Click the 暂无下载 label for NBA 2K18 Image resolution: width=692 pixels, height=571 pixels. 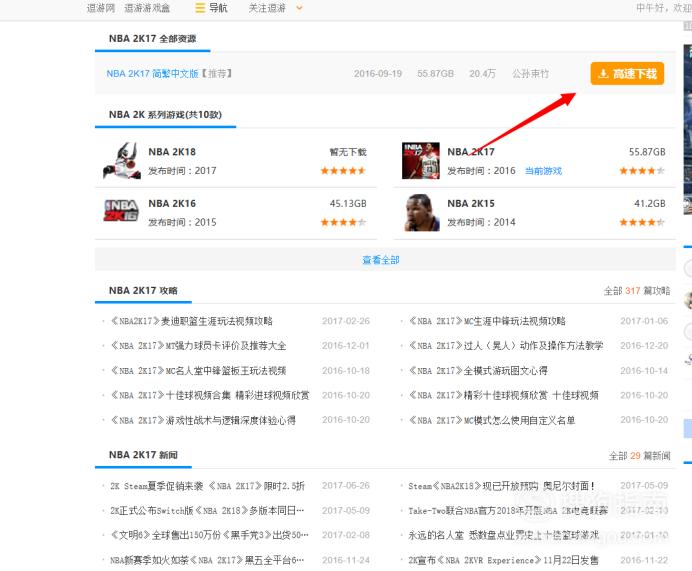pos(348,152)
